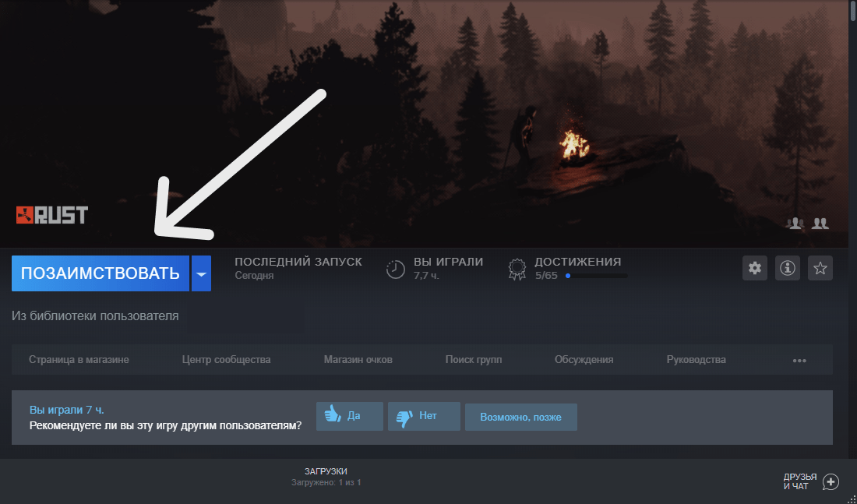Click second friends icon on banner
This screenshot has width=857, height=504.
pos(820,223)
